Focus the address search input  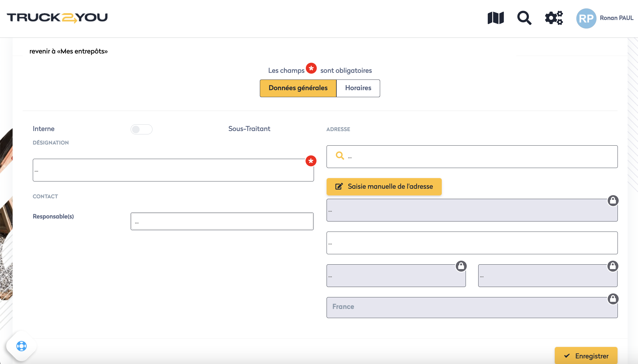pos(477,157)
